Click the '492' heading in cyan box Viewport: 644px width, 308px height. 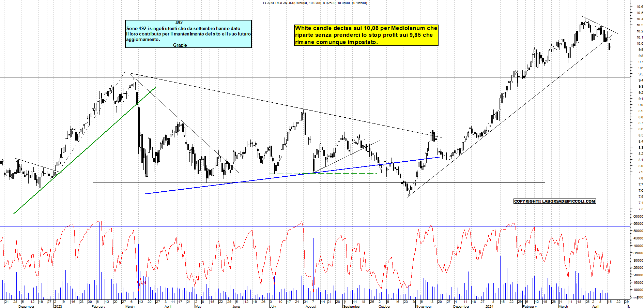click(x=179, y=23)
